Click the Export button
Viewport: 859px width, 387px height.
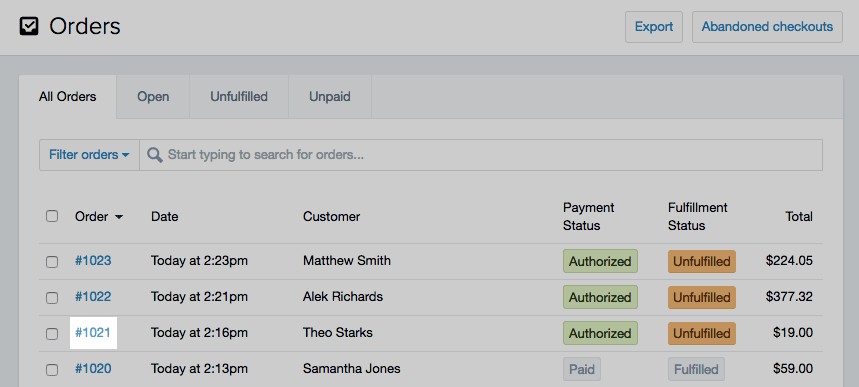tap(654, 27)
